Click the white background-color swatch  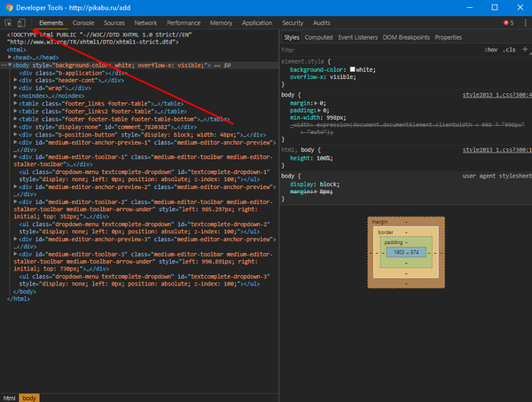point(352,69)
